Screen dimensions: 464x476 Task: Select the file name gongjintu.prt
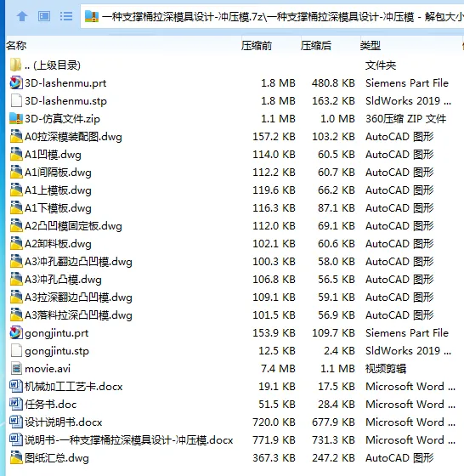(57, 333)
